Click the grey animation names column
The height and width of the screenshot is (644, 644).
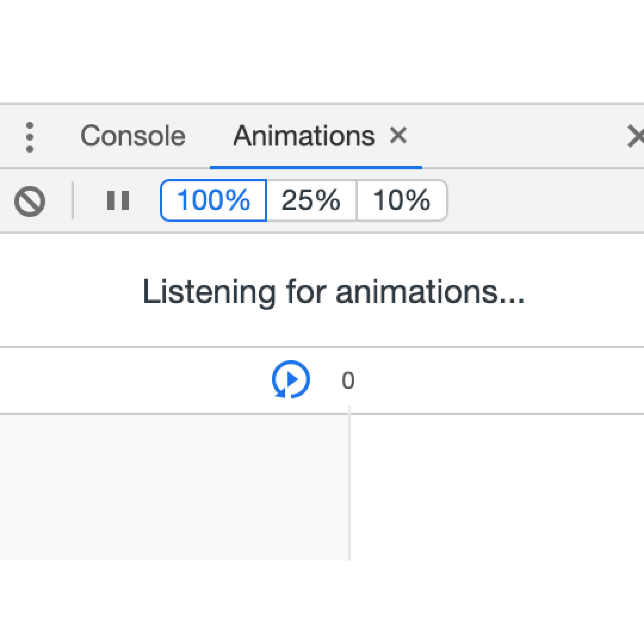tap(174, 487)
